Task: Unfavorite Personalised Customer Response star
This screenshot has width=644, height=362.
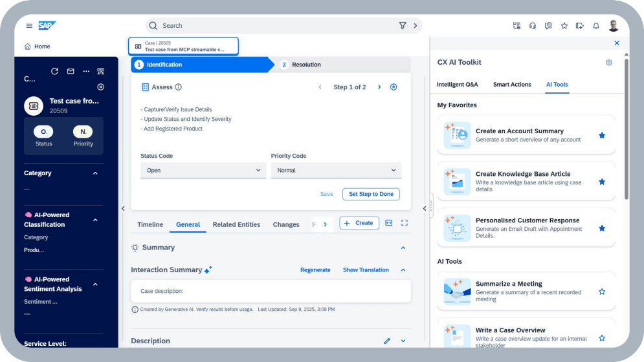Action: click(602, 228)
